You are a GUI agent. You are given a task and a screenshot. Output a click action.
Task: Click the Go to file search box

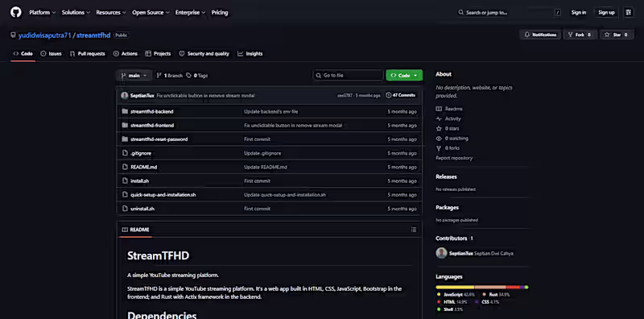(349, 76)
